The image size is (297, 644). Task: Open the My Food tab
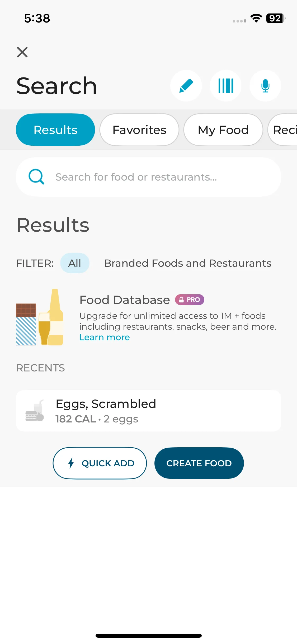pyautogui.click(x=223, y=130)
